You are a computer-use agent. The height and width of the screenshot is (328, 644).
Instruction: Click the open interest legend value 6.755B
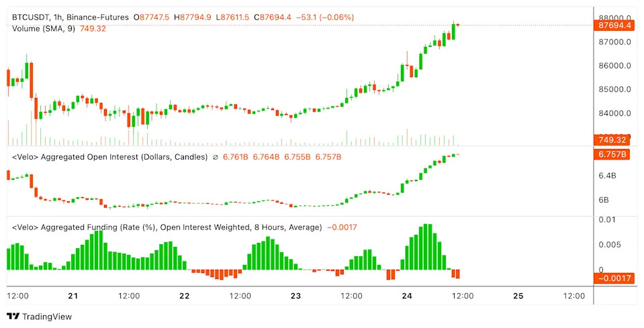point(297,157)
